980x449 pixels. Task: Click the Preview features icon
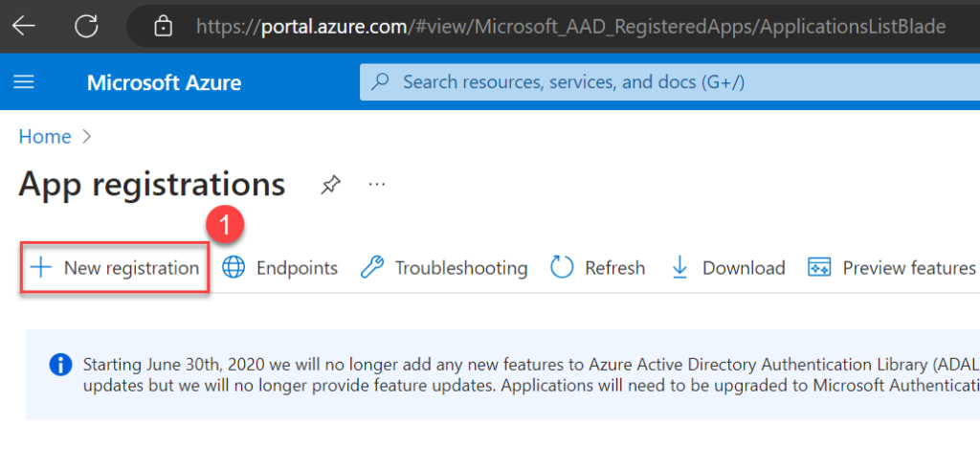[x=819, y=268]
